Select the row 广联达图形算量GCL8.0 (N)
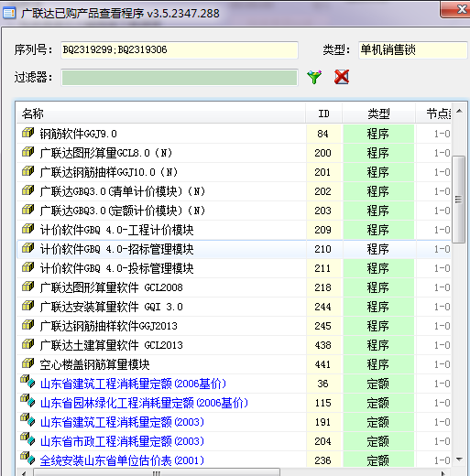Image resolution: width=470 pixels, height=476 pixels. pos(234,153)
